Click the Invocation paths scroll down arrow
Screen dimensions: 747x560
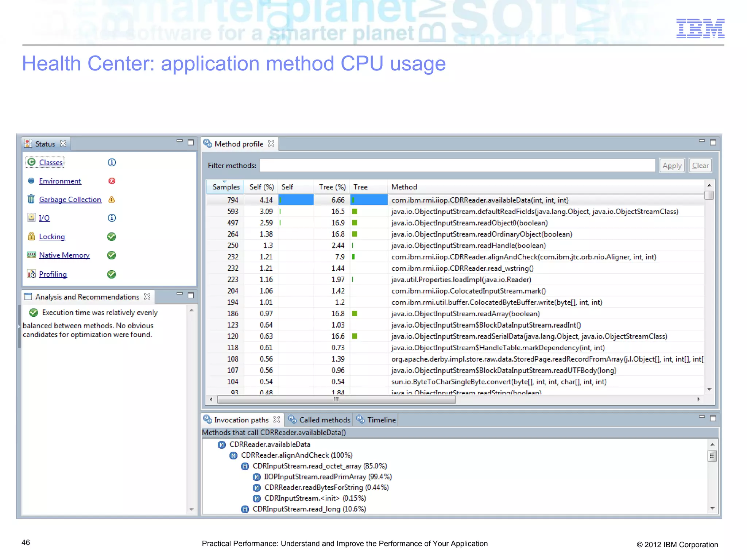[x=712, y=509]
